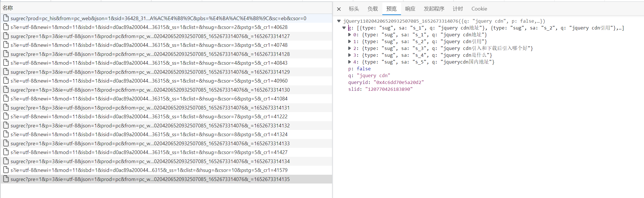The image size is (644, 198).
Task: Click file icon of csor=8 request row
Action: (x=6, y=134)
